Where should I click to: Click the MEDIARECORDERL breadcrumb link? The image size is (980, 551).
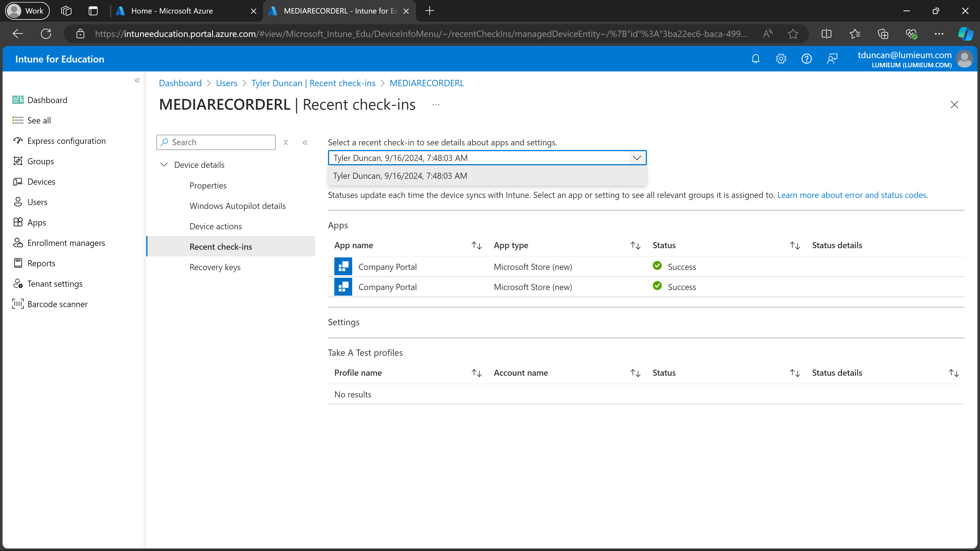[x=426, y=83]
